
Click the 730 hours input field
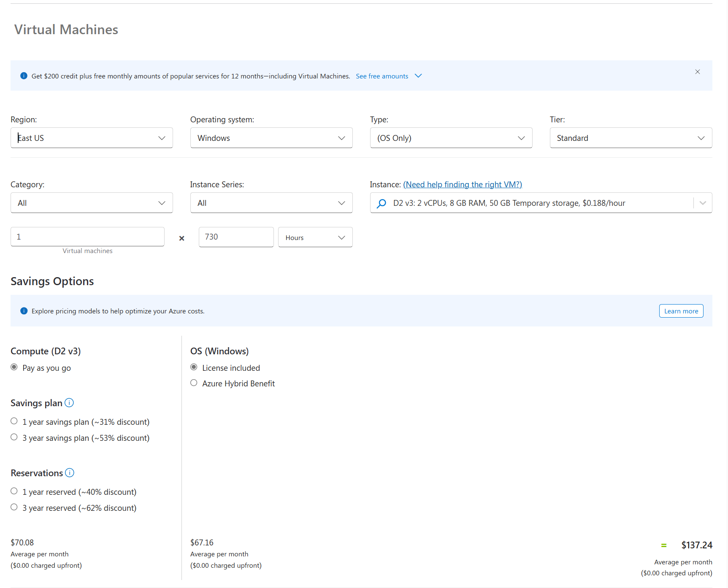point(236,237)
